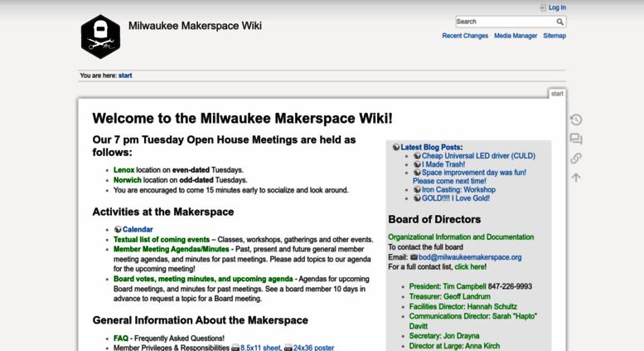This screenshot has height=351, width=644.
Task: Open Secretary: Jon Drayna link
Action: [x=444, y=336]
